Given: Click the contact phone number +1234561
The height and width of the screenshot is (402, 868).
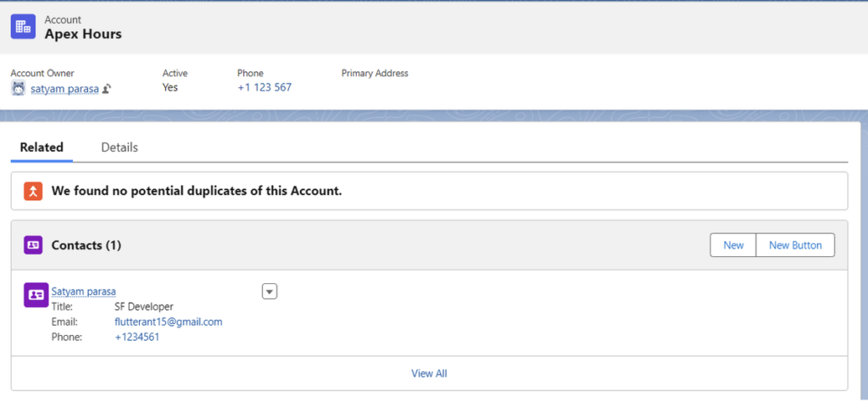Looking at the screenshot, I should pyautogui.click(x=136, y=337).
